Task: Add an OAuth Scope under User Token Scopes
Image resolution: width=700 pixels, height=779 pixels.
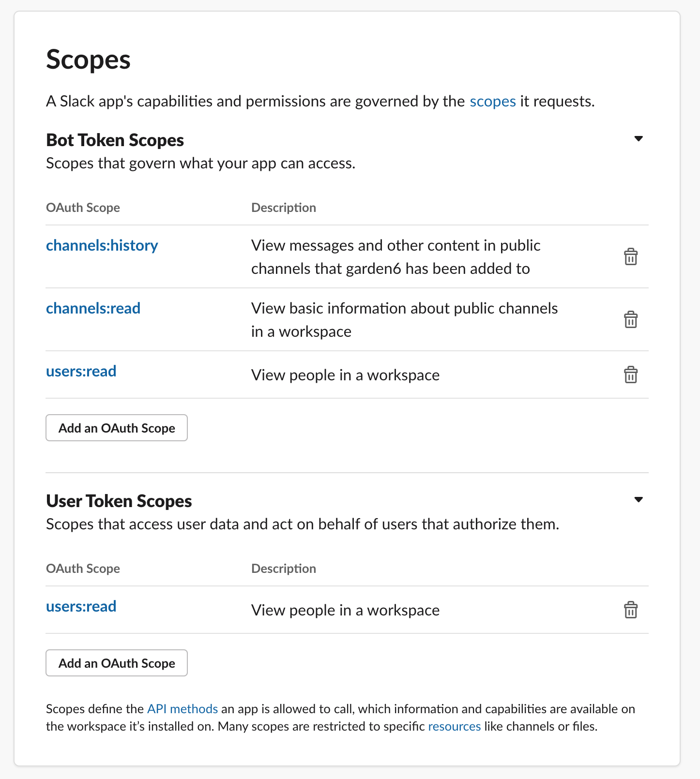Action: (117, 663)
